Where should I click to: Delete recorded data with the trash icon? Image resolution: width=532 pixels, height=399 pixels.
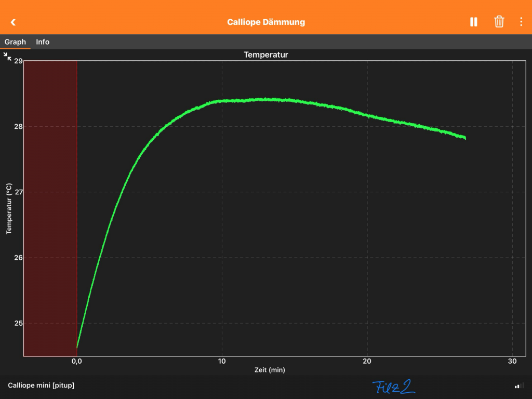(499, 22)
